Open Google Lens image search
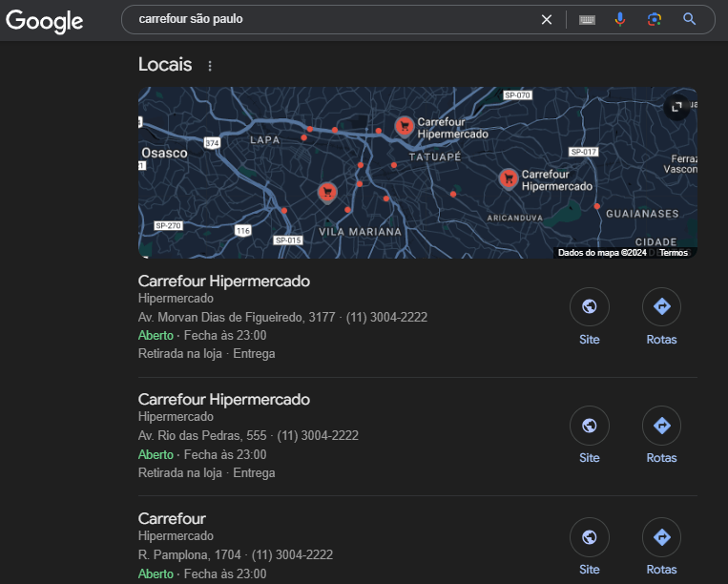728x584 pixels. pyautogui.click(x=655, y=19)
